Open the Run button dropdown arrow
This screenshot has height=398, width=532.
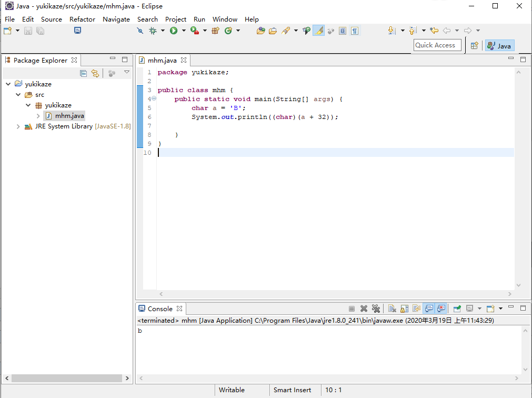[184, 31]
